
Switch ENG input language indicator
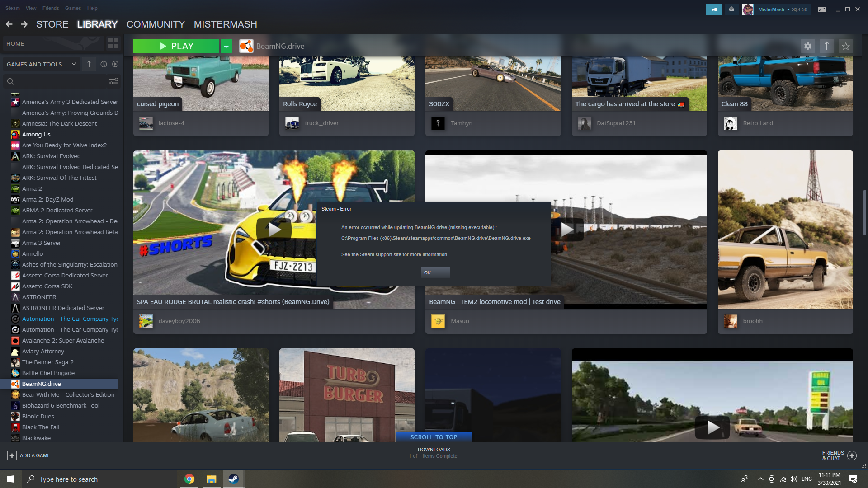pyautogui.click(x=807, y=479)
